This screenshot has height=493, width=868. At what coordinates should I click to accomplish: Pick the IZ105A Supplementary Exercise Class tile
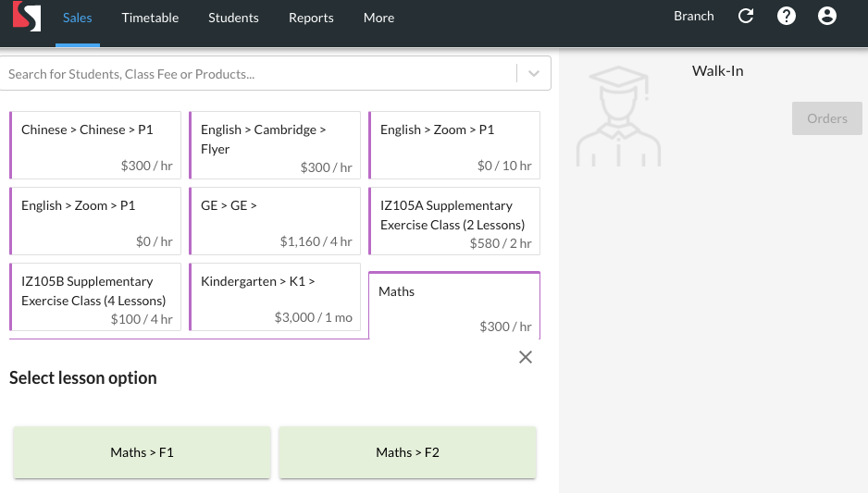pyautogui.click(x=454, y=221)
